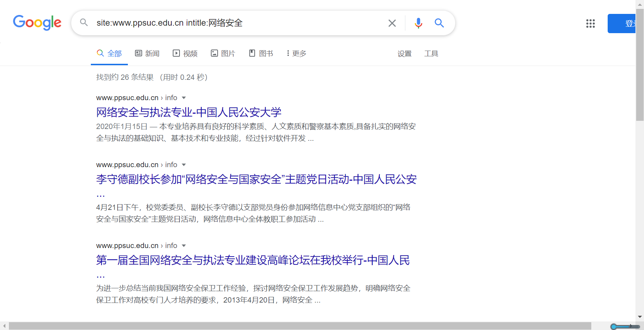The height and width of the screenshot is (330, 644).
Task: Click the search query input field
Action: point(239,23)
